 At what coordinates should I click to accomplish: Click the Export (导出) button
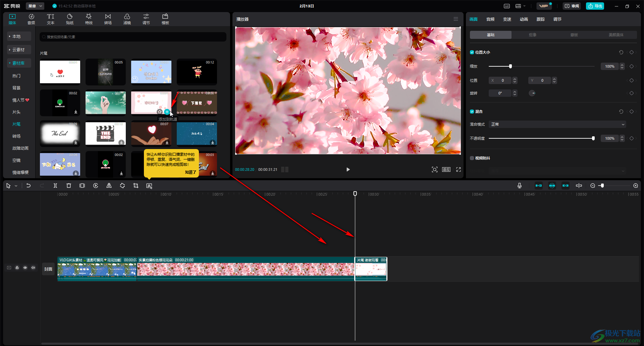pos(595,6)
